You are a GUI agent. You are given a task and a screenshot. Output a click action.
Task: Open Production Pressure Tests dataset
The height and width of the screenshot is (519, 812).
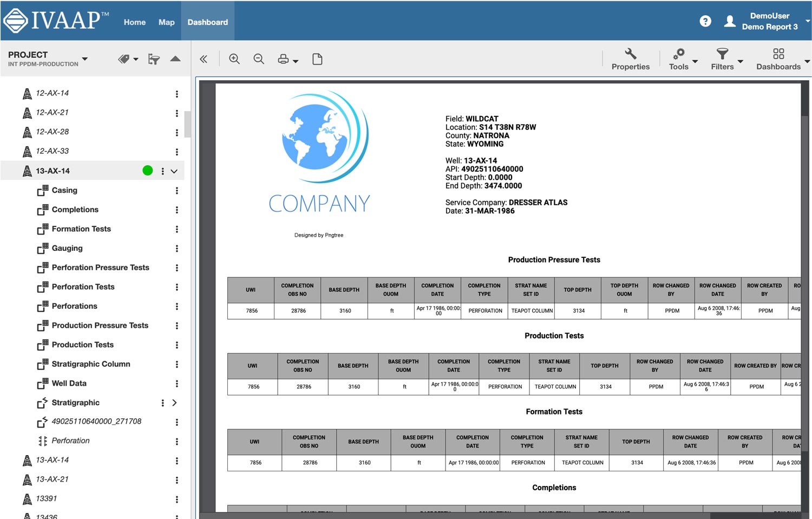click(x=100, y=326)
